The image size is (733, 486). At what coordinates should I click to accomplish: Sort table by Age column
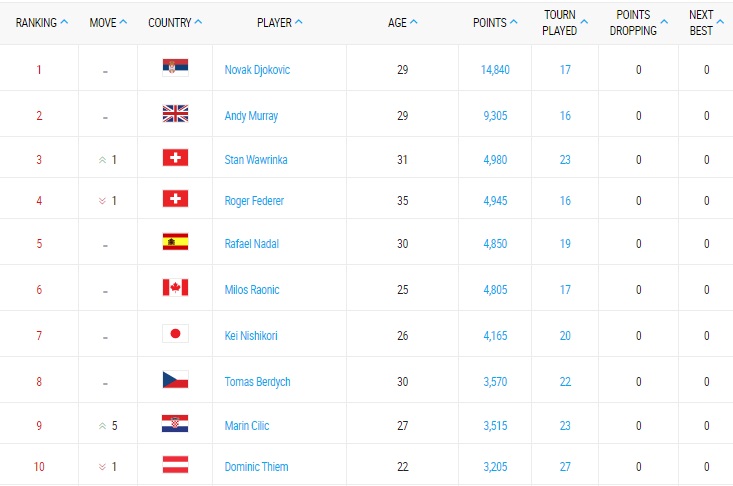point(403,22)
